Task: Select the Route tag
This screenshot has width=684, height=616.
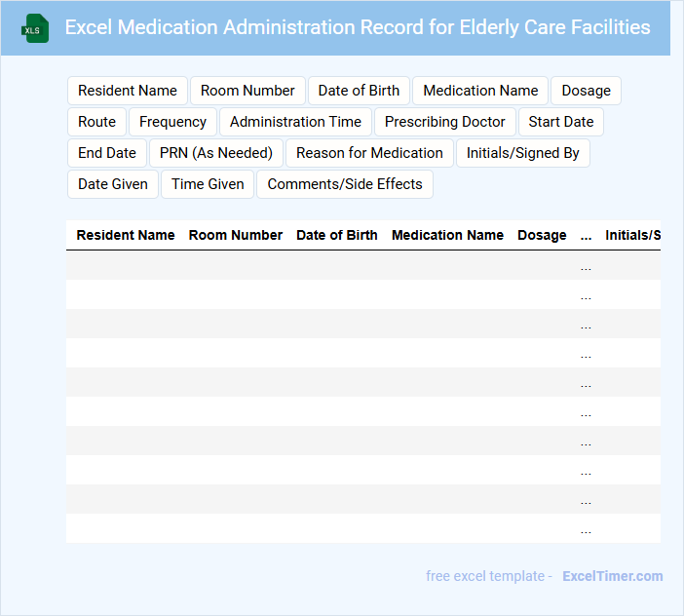Action: (96, 122)
